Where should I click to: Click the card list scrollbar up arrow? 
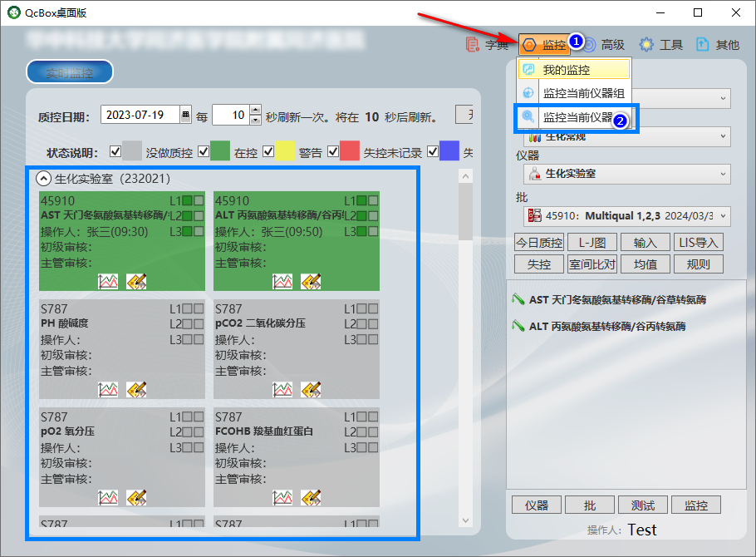[x=465, y=176]
